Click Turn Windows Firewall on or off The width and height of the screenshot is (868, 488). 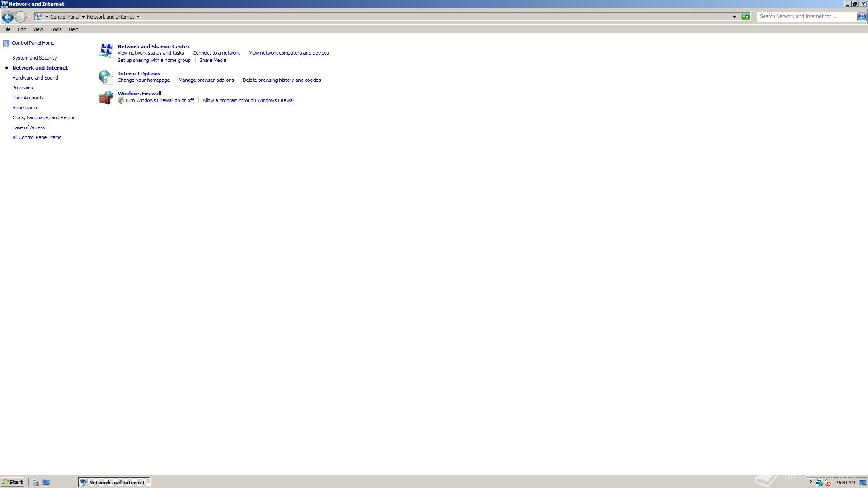click(x=159, y=100)
